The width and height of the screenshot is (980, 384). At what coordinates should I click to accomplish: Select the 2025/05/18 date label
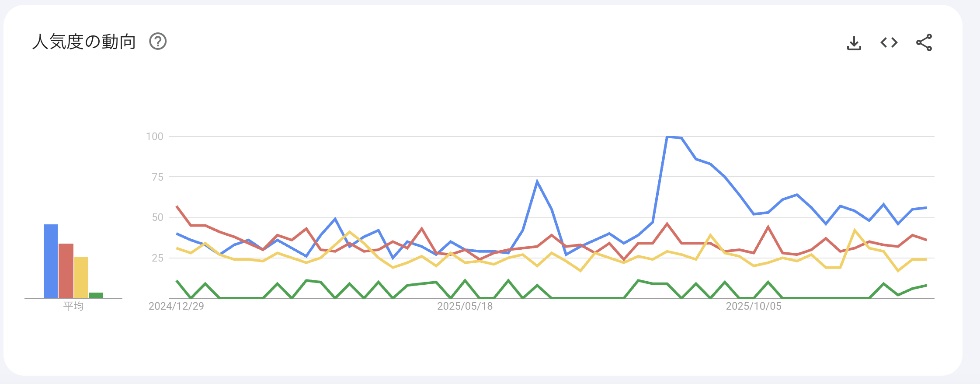465,306
